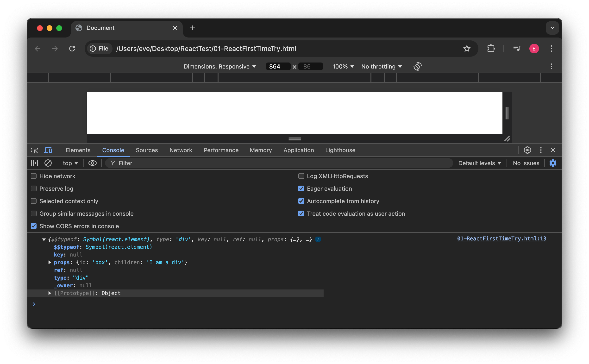Clear the console
The image size is (589, 364).
pyautogui.click(x=48, y=163)
